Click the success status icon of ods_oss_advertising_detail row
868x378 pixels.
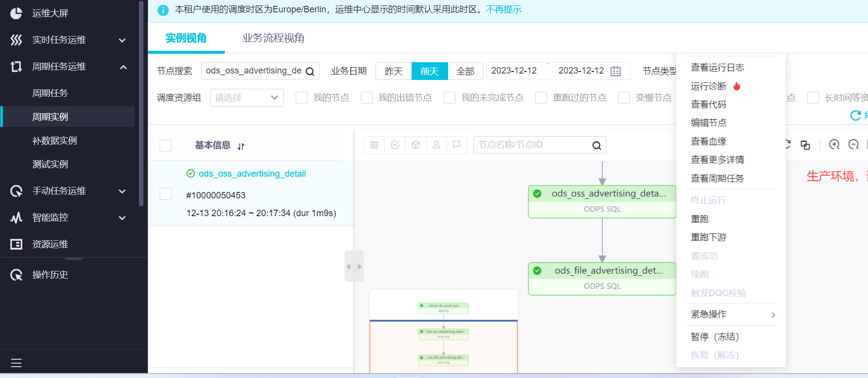click(x=191, y=173)
